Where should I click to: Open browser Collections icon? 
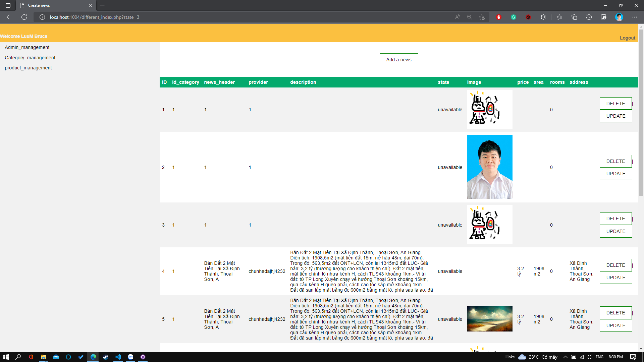(x=574, y=17)
